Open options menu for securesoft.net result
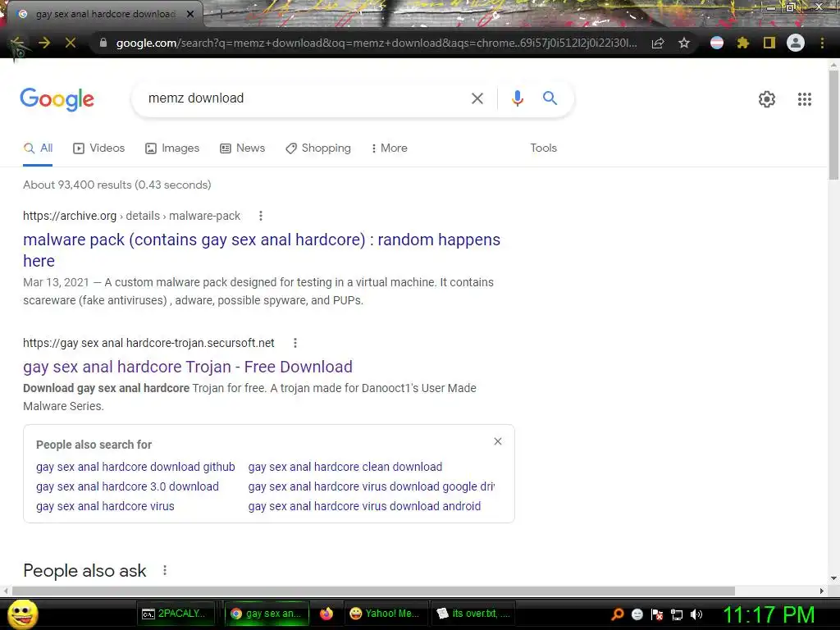Screen dimensions: 840x630 tap(295, 343)
